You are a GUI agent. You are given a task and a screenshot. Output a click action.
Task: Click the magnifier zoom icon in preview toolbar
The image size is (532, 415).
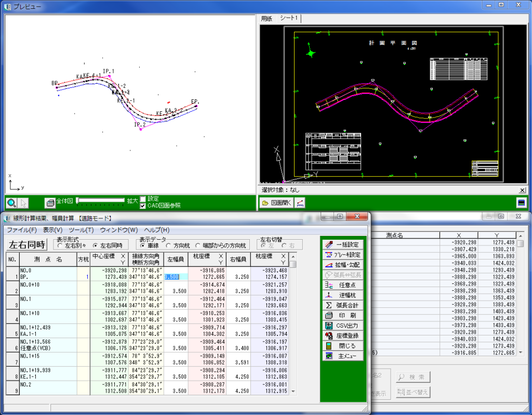coord(11,203)
